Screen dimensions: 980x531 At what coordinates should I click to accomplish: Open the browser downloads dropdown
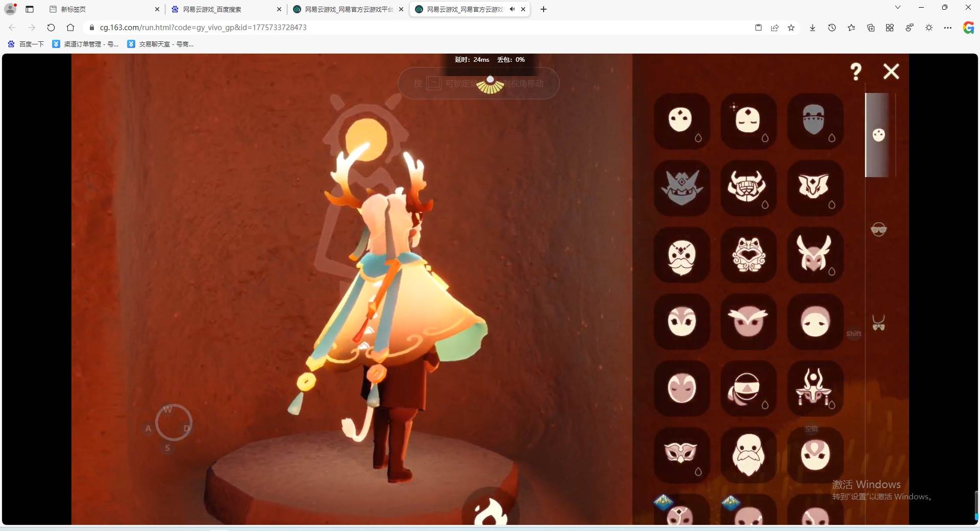coord(812,28)
